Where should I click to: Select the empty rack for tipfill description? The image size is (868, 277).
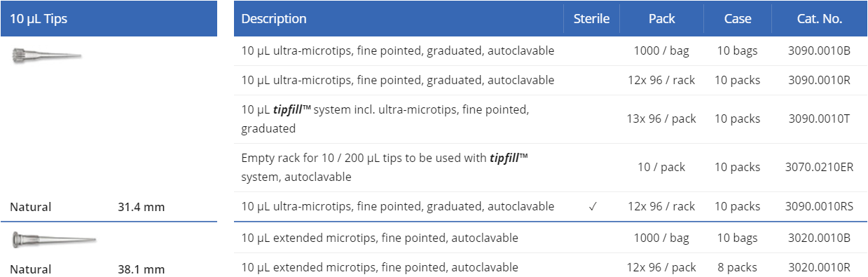pyautogui.click(x=385, y=168)
